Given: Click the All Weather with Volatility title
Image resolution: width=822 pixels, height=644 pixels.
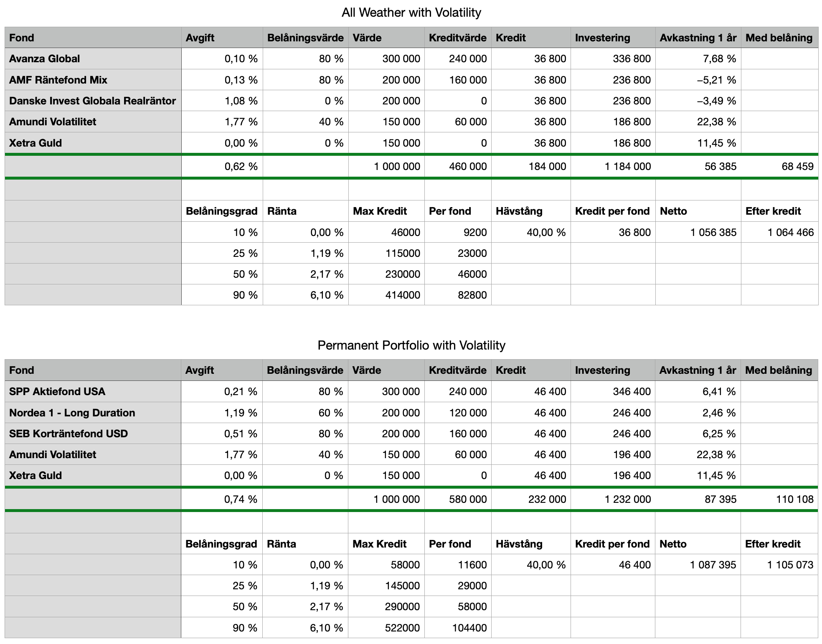Looking at the screenshot, I should [x=411, y=13].
